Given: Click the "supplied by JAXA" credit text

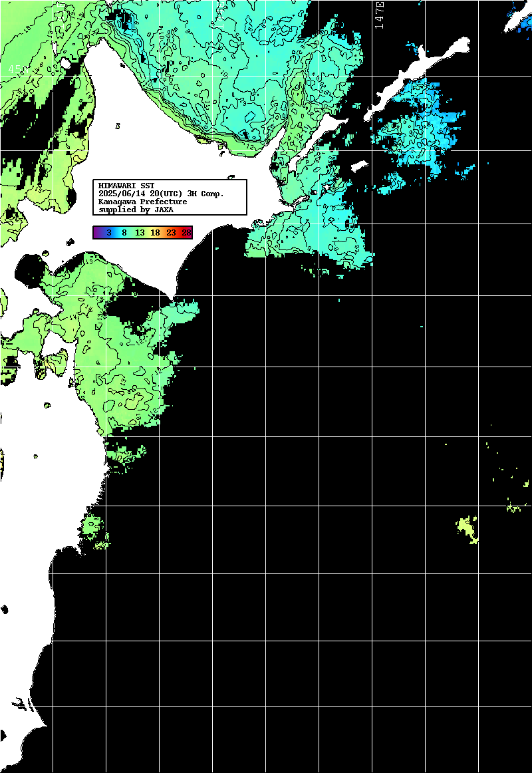Looking at the screenshot, I should (x=136, y=210).
